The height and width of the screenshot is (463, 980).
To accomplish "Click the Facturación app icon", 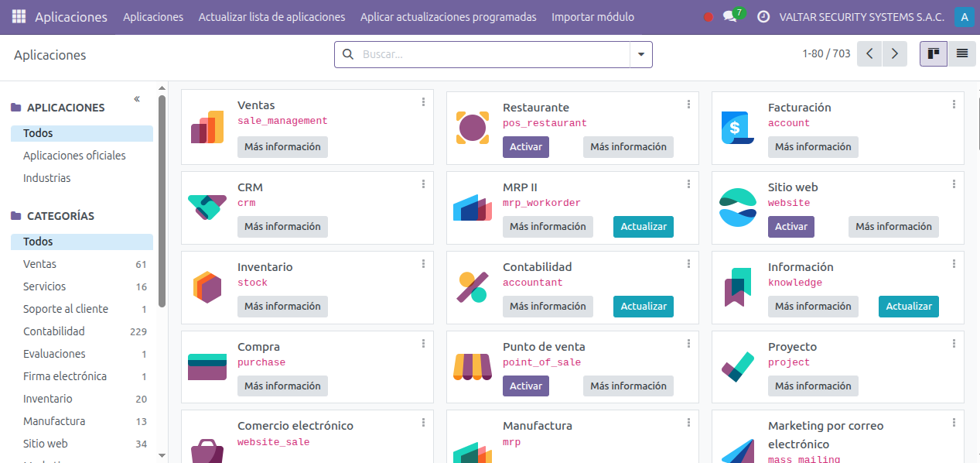I will tap(738, 127).
